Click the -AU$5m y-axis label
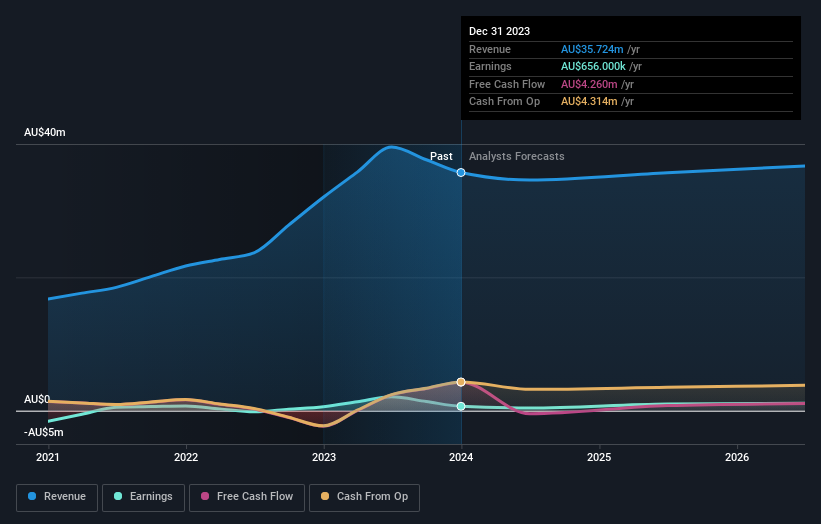The image size is (821, 524). (43, 432)
